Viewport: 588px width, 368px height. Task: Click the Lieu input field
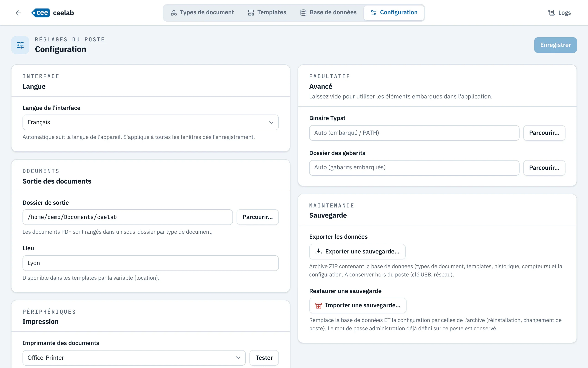[x=151, y=263]
